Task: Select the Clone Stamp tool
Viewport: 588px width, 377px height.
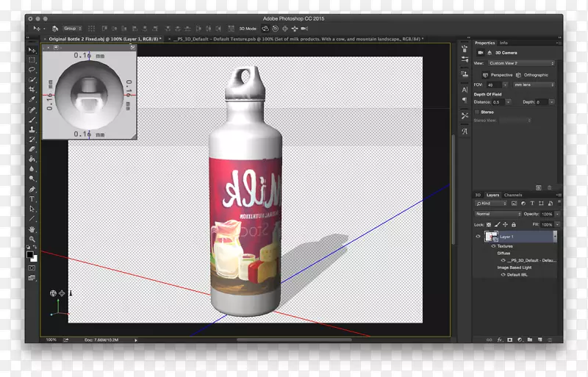Action: tap(32, 129)
